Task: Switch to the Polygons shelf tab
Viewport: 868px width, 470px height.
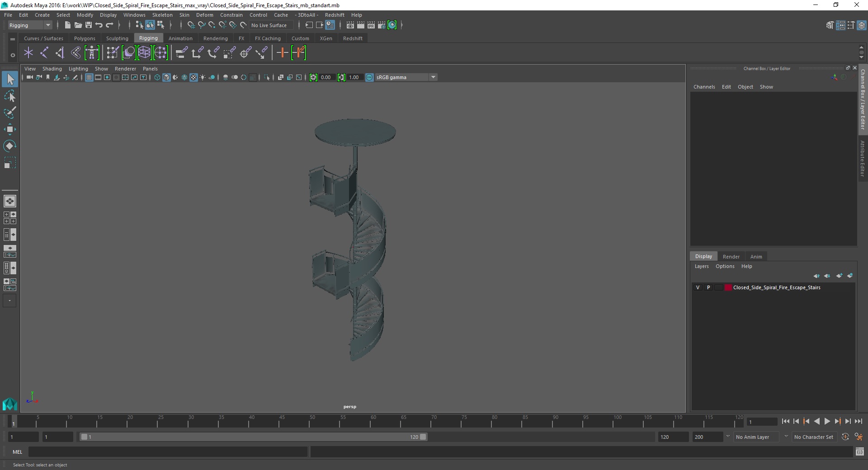Action: point(85,38)
